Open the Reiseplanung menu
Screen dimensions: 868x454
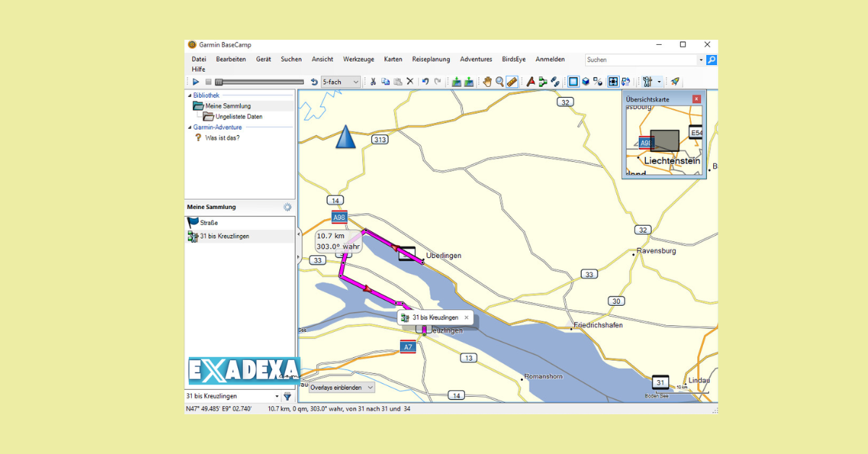(x=431, y=59)
